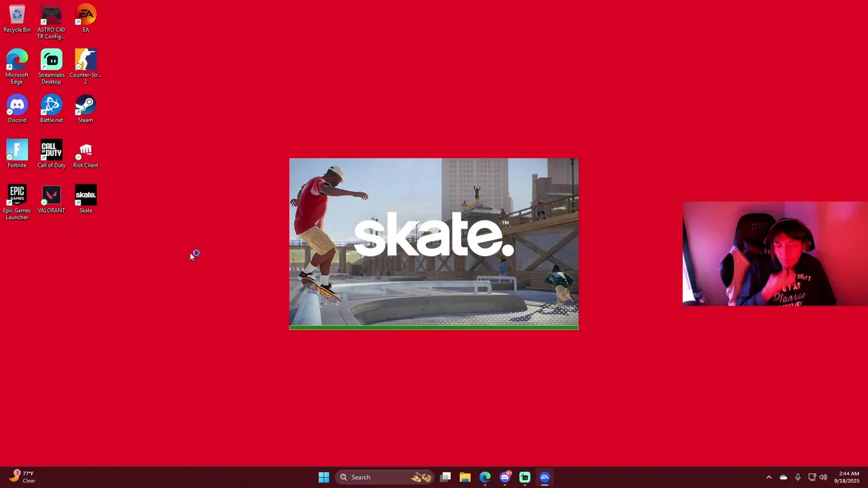Open Call of Duty desktop icon

coord(51,154)
